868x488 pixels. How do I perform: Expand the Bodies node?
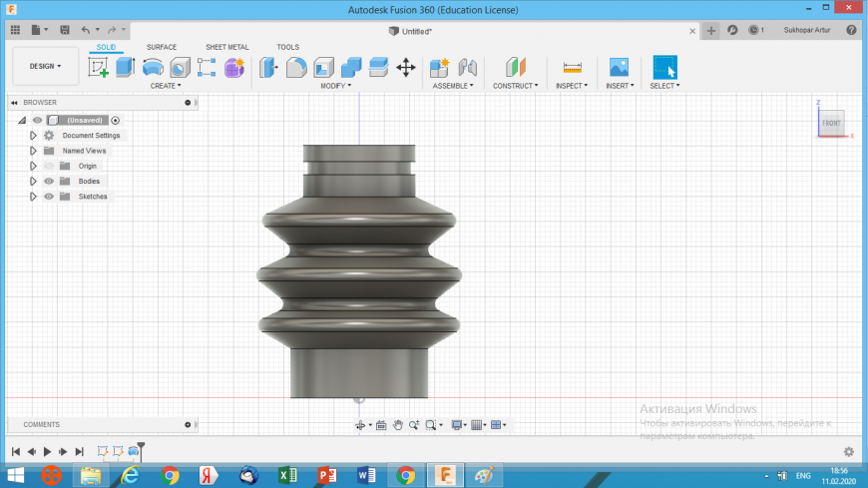[x=33, y=182]
